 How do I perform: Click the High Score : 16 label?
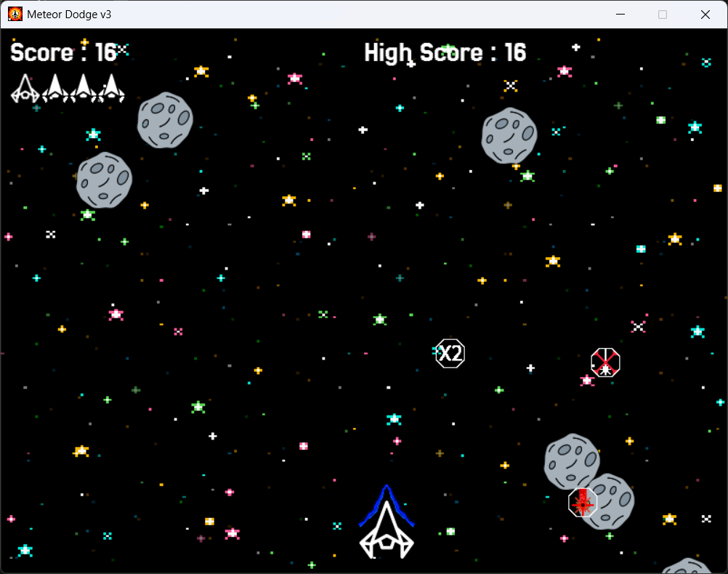[445, 52]
